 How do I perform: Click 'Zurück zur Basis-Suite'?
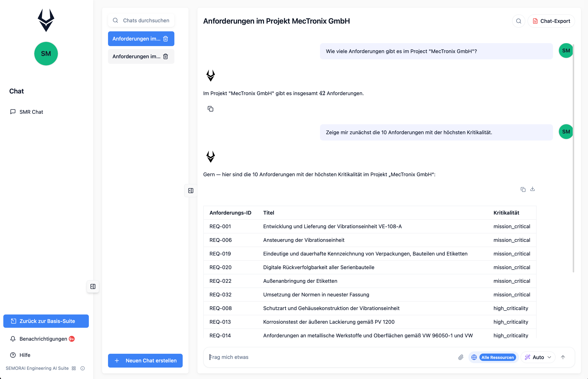pyautogui.click(x=46, y=321)
